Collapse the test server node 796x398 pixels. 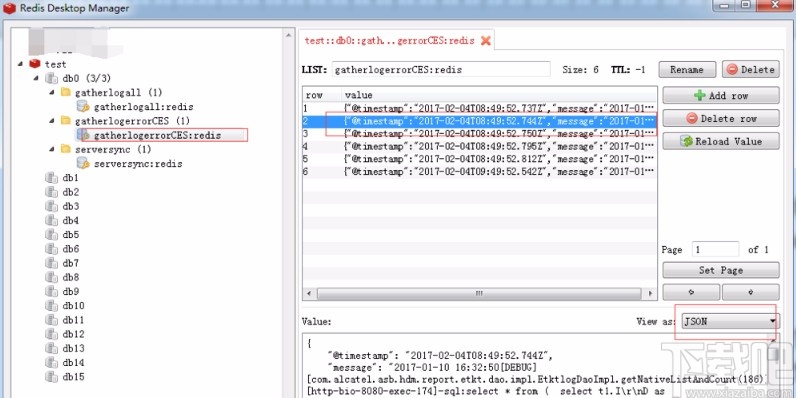[x=20, y=64]
